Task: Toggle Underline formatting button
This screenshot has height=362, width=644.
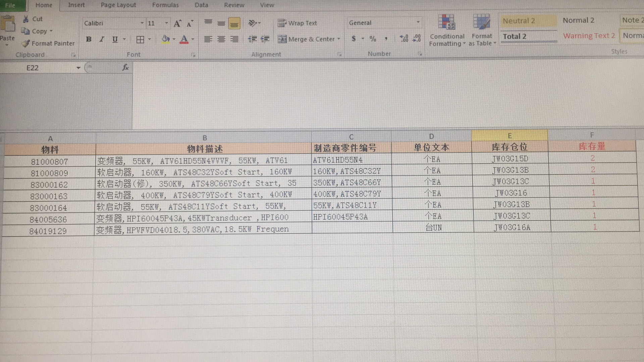Action: click(115, 39)
